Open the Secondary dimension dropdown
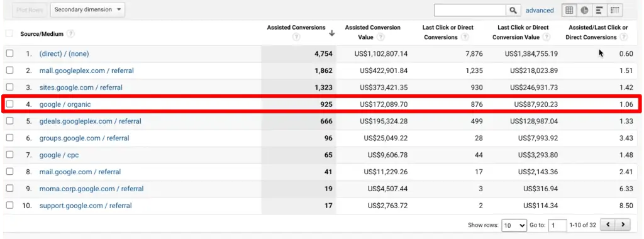 point(87,10)
